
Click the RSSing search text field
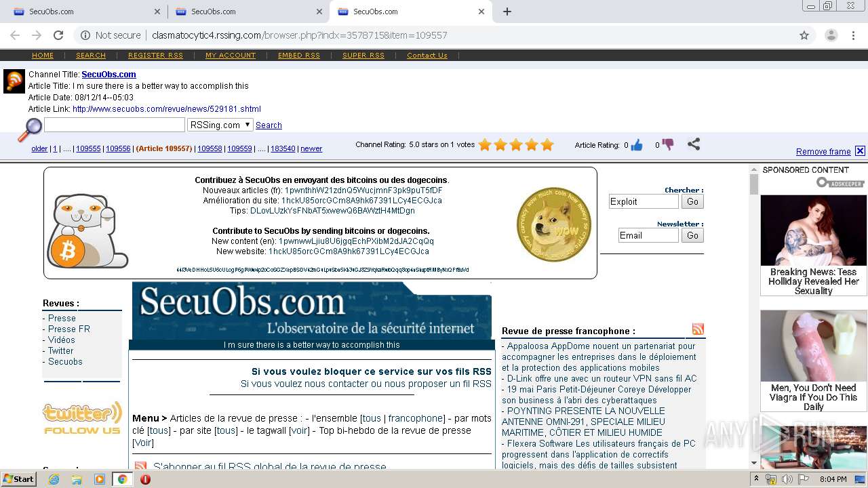[115, 125]
